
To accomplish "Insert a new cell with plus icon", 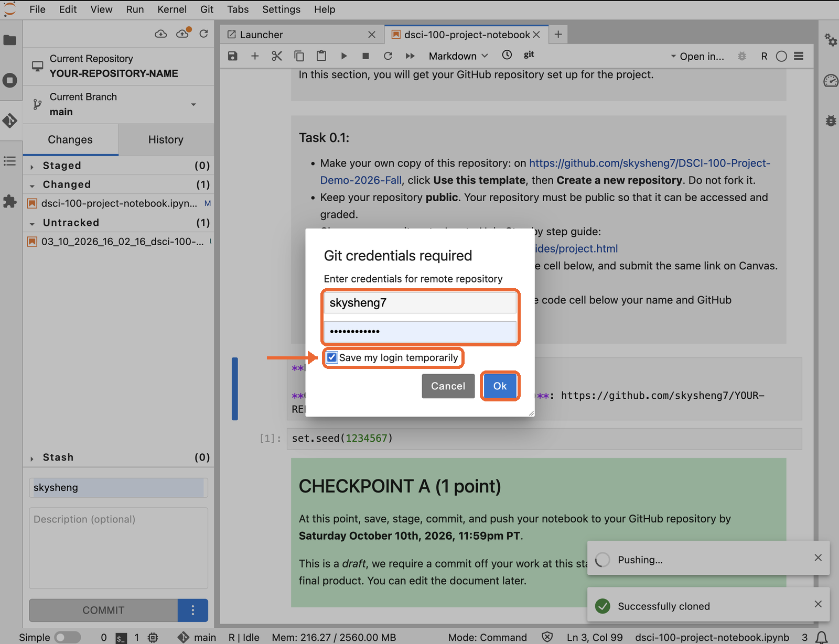I will [x=255, y=56].
